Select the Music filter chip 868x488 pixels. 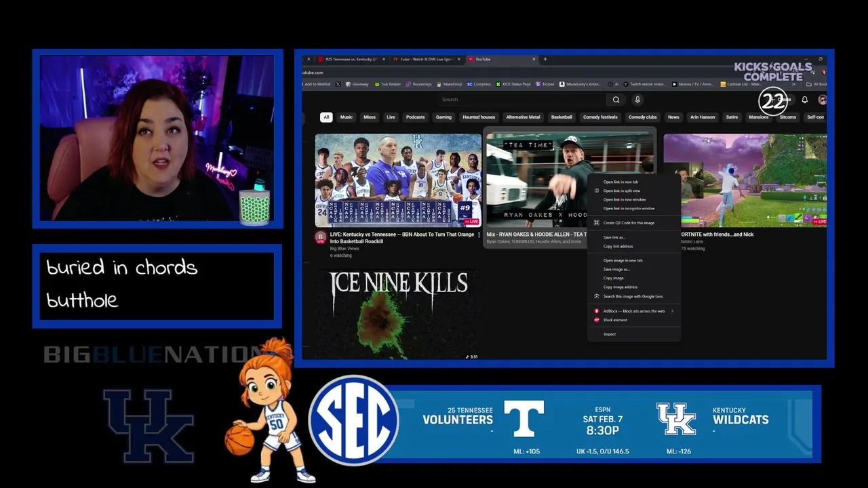point(347,117)
